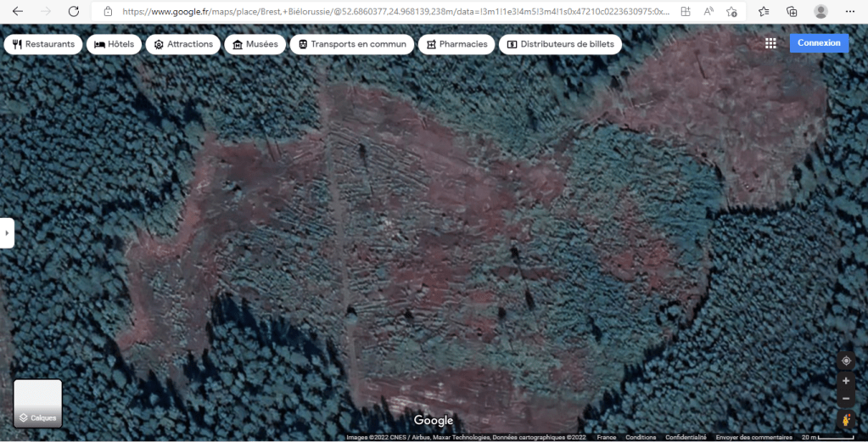Add this page to favorites star icon
Image resolution: width=868 pixels, height=442 pixels.
[731, 12]
